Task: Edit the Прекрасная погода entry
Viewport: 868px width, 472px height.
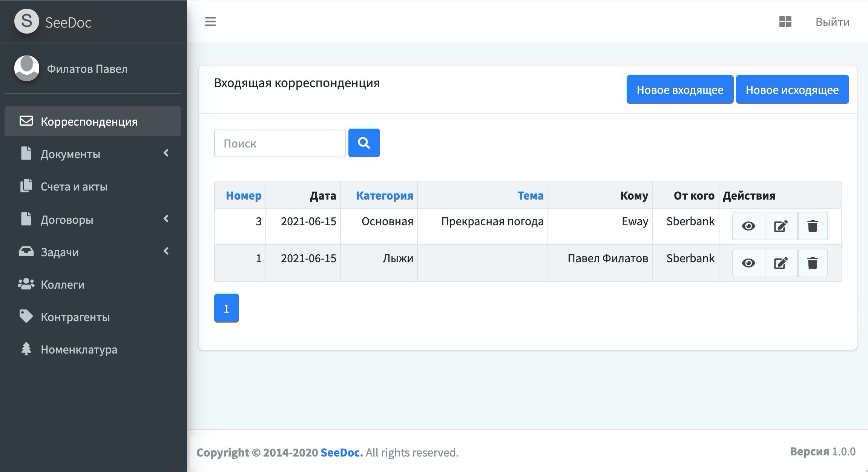Action: click(x=781, y=226)
